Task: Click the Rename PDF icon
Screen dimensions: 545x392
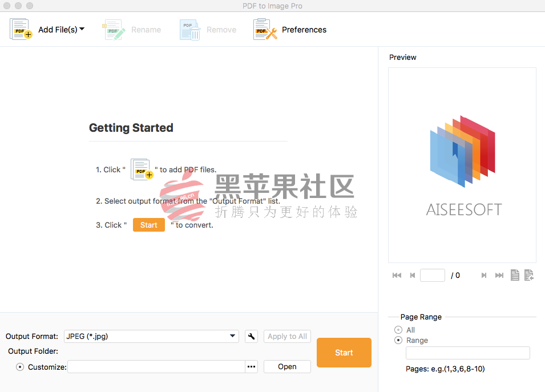Action: [x=114, y=30]
